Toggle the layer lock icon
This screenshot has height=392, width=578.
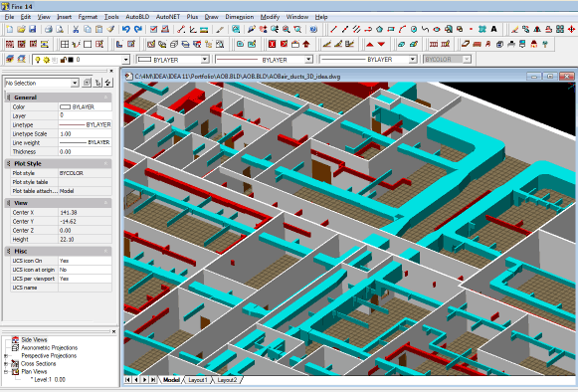click(x=63, y=60)
